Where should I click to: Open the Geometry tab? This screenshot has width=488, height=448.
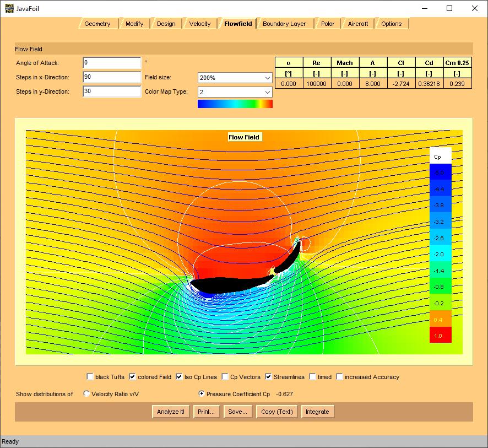[x=97, y=24]
